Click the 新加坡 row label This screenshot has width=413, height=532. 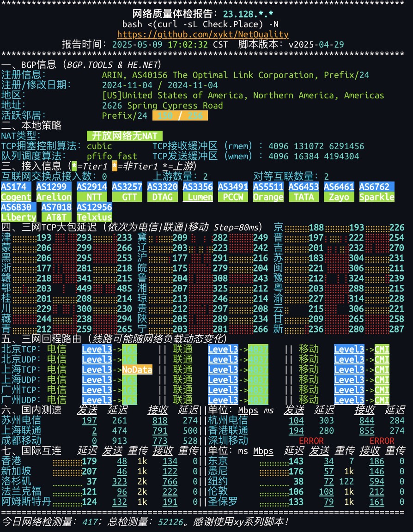tap(16, 471)
